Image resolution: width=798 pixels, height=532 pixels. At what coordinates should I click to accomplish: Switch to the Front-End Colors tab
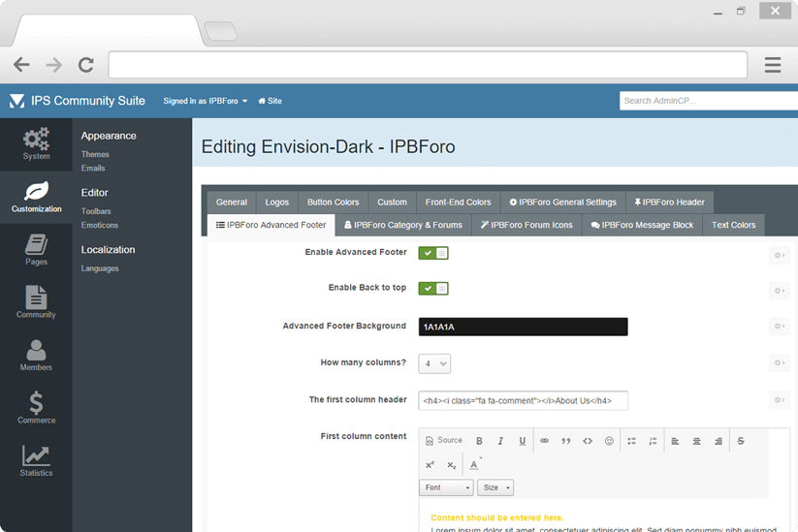(x=459, y=203)
